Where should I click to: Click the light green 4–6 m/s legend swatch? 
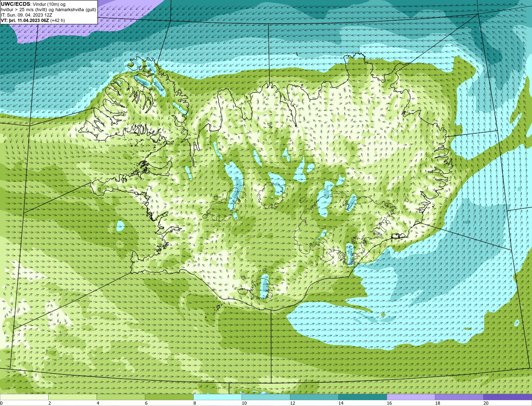121,397
